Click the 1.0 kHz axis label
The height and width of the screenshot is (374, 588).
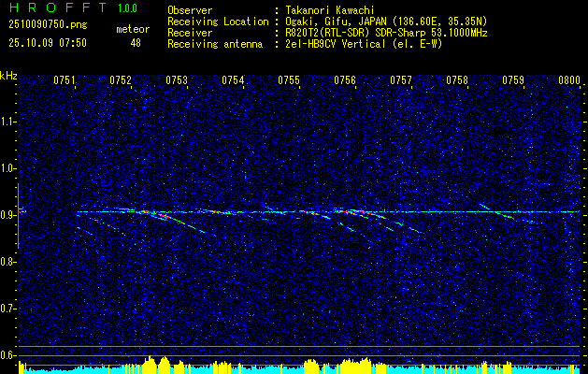(x=7, y=169)
